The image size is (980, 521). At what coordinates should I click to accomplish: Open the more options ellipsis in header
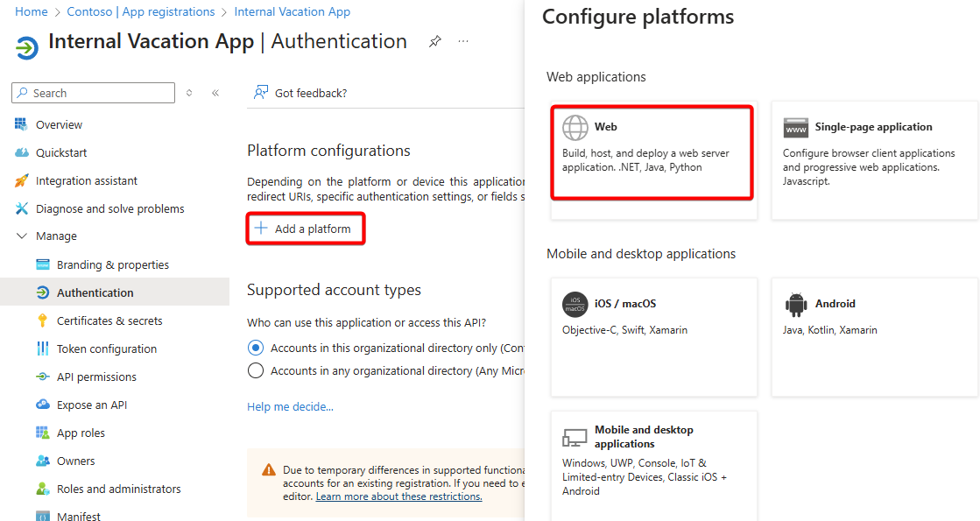point(463,42)
